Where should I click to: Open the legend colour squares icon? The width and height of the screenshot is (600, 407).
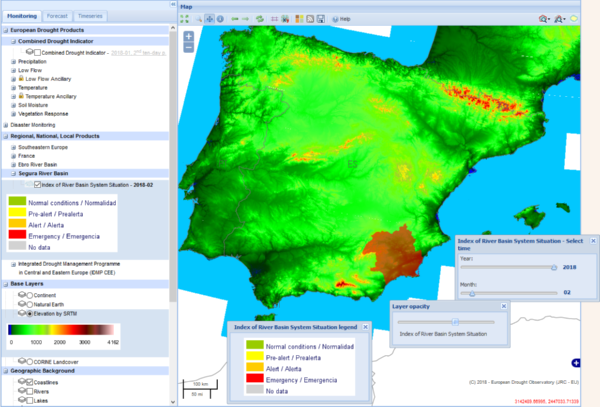pyautogui.click(x=299, y=19)
